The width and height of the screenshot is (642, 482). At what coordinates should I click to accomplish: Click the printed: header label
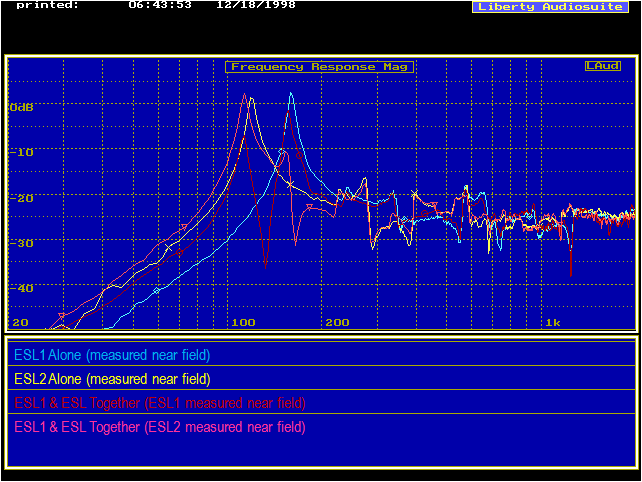pyautogui.click(x=47, y=5)
